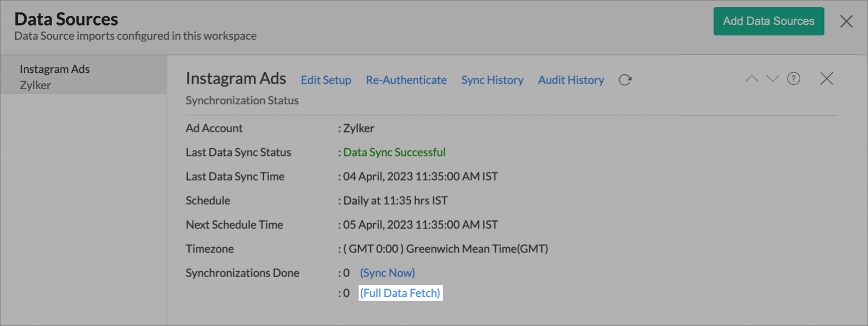Open the Edit Setup link
868x326 pixels.
pyautogui.click(x=326, y=80)
